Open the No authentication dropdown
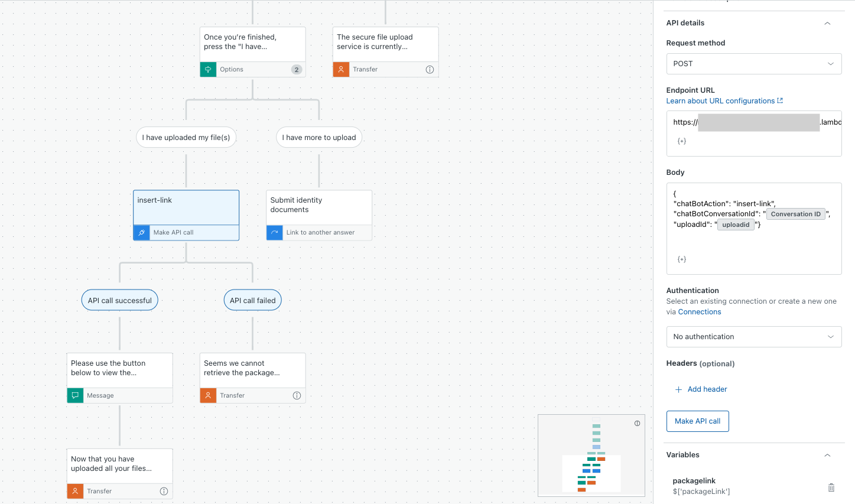The image size is (855, 504). point(753,337)
